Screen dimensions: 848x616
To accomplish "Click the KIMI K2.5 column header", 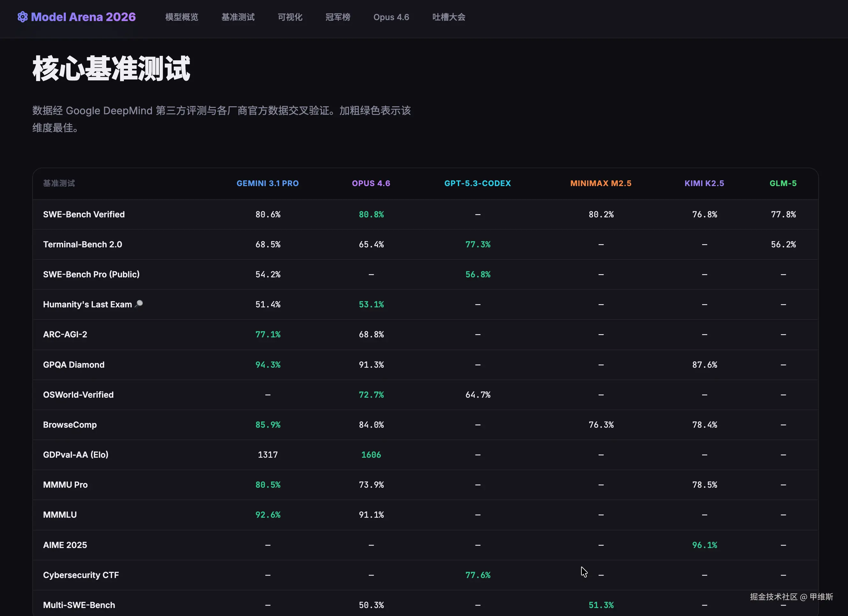I will click(704, 184).
